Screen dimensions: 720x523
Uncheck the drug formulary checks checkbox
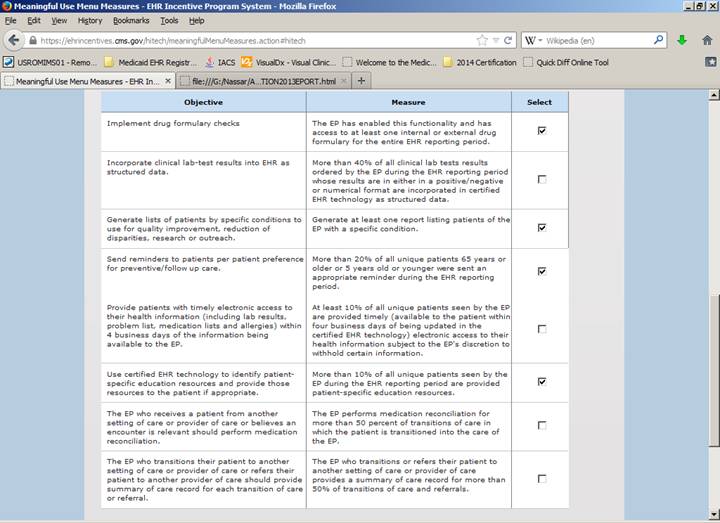pyautogui.click(x=541, y=130)
